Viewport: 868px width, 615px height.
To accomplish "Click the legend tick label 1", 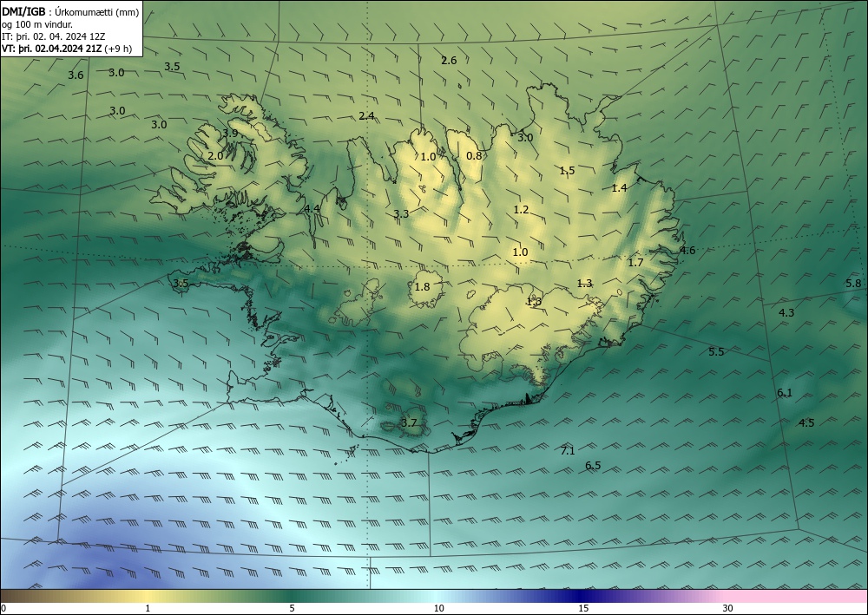I will 148,608.
